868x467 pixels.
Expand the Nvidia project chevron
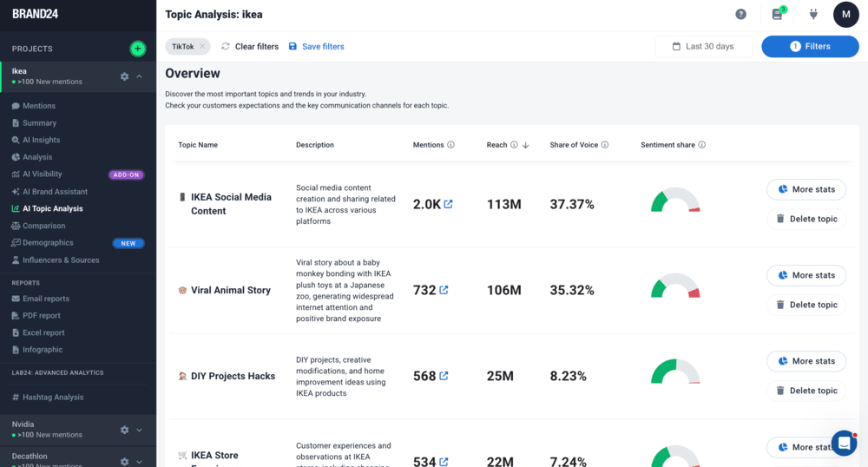click(x=140, y=430)
